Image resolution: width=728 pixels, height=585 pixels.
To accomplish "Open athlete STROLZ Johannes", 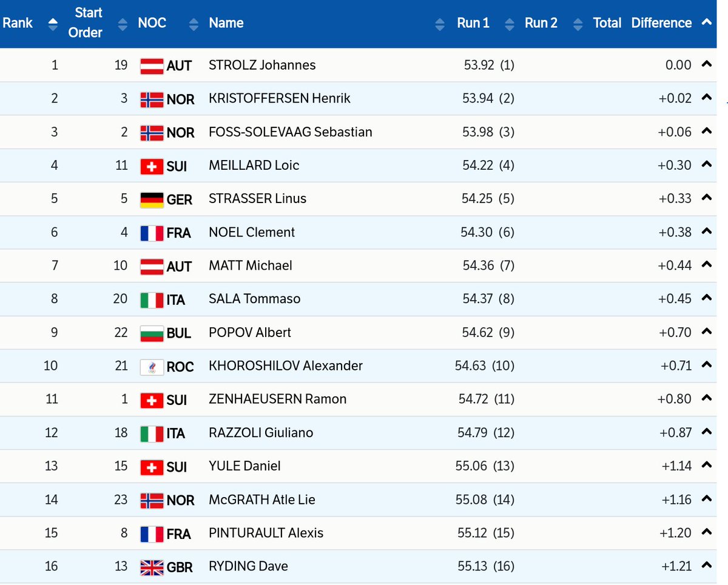I will pyautogui.click(x=262, y=65).
